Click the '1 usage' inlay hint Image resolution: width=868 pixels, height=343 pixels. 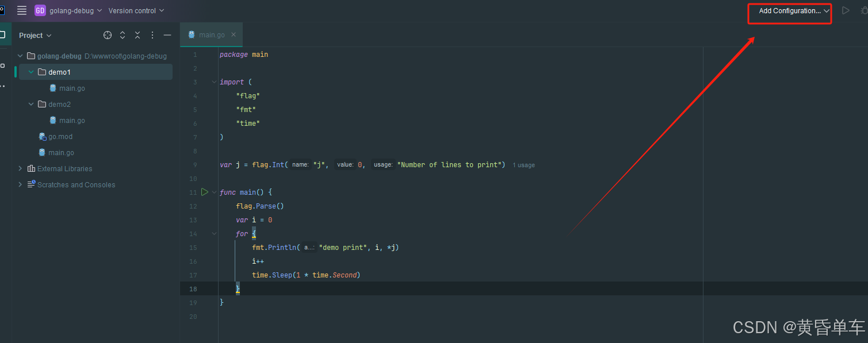[x=524, y=165]
